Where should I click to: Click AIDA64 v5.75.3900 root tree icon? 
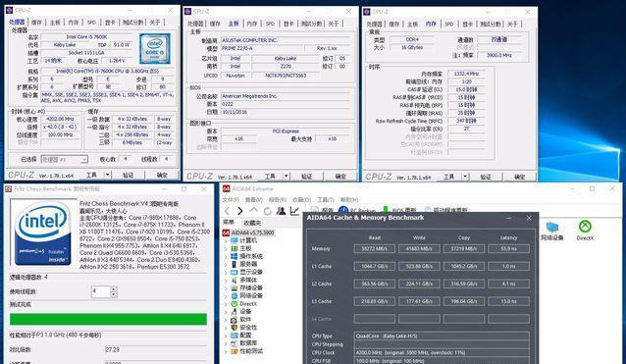click(x=226, y=233)
